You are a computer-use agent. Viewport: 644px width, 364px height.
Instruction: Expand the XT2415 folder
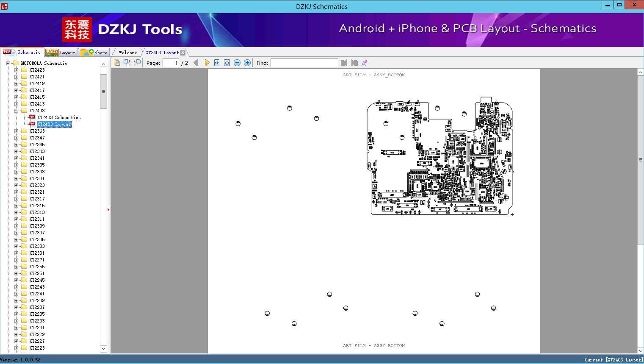[x=16, y=97]
